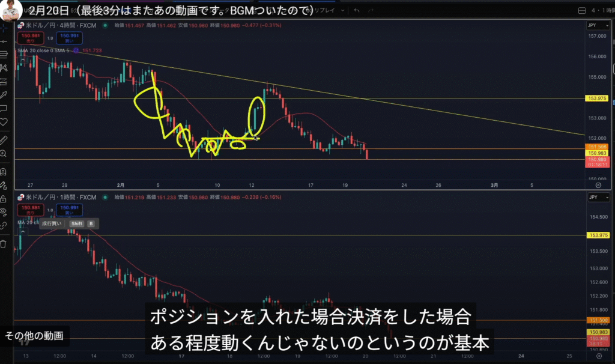Toggle stay-in-drawing-mode pencil lock
Screen dimensions: 615x364
point(4,185)
